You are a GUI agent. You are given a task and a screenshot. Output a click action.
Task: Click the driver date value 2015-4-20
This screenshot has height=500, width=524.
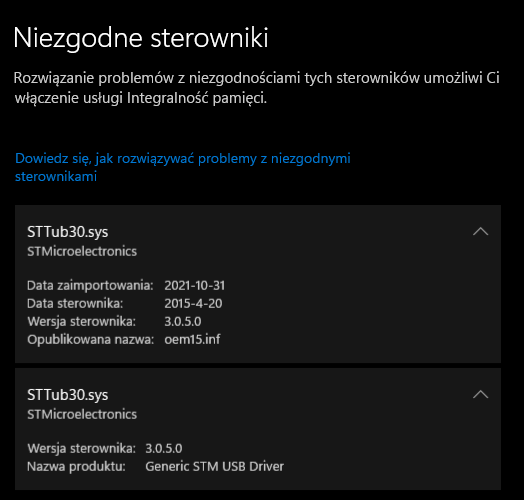193,303
